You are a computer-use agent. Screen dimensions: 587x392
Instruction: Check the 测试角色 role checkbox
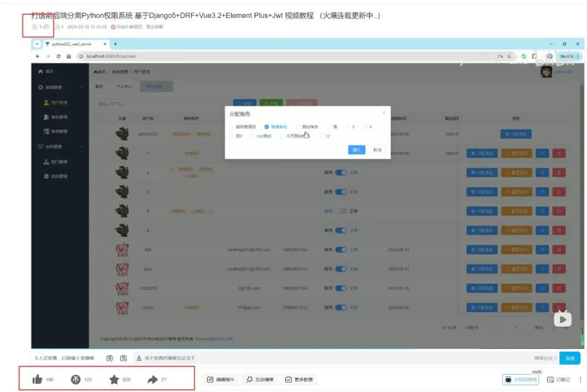pyautogui.click(x=298, y=127)
